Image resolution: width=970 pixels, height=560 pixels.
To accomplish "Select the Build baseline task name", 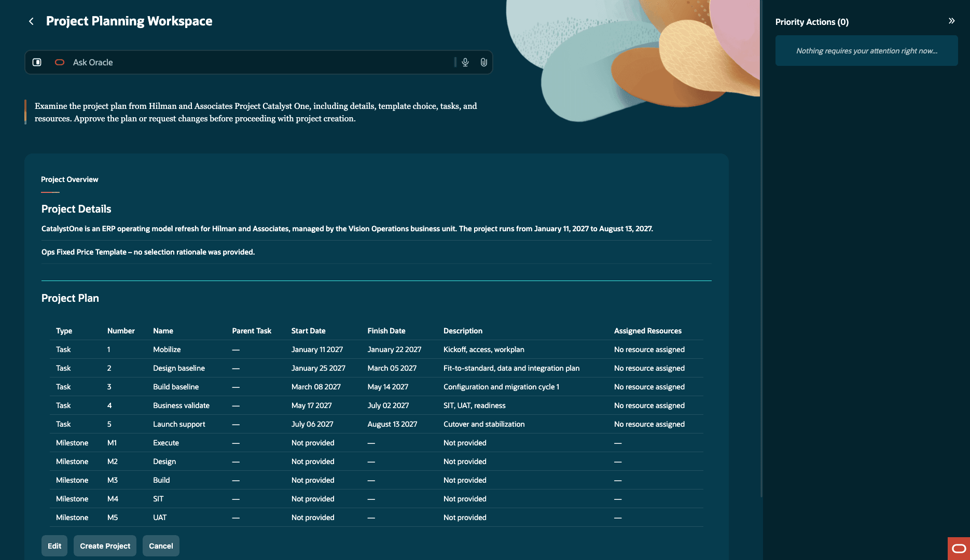I will point(176,387).
